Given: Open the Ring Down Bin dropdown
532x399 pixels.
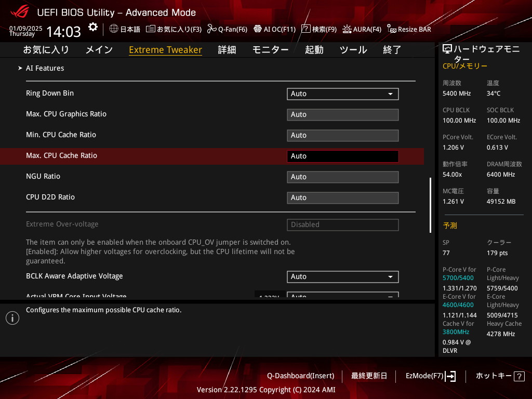Looking at the screenshot, I should coord(342,94).
